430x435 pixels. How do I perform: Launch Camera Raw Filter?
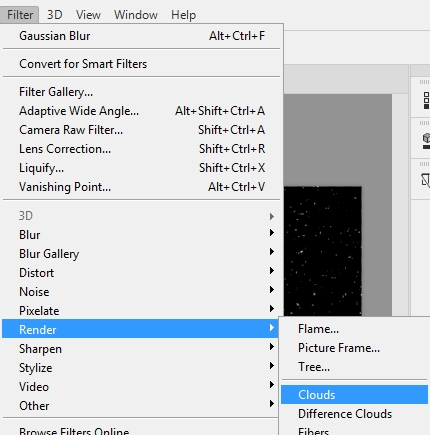pos(142,130)
